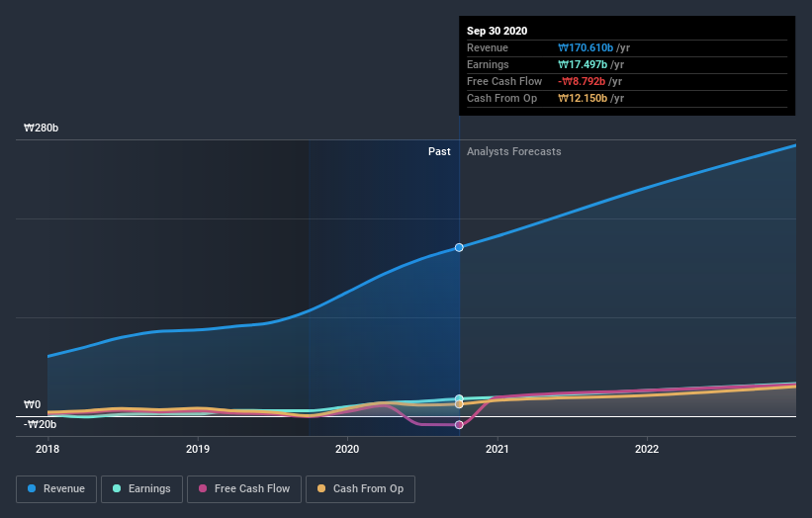
Task: Toggle the Free Cash Flow legend button
Action: coord(244,489)
